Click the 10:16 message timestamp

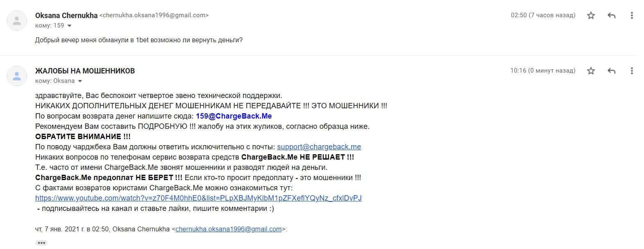pos(542,71)
